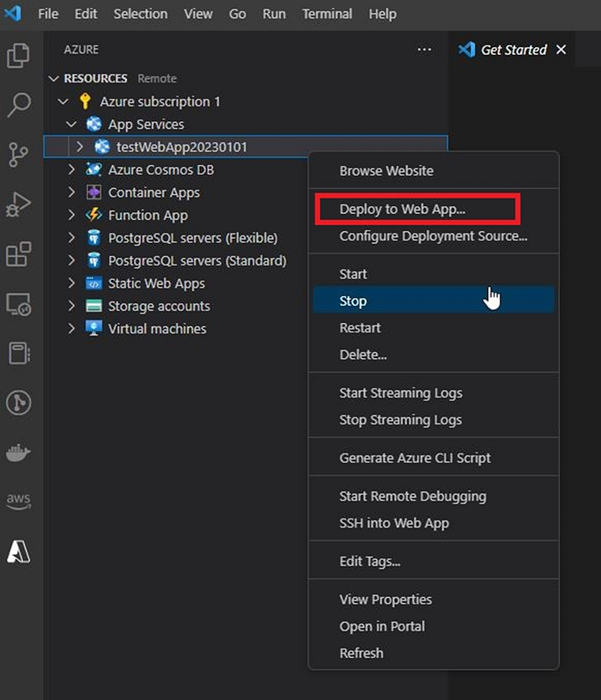The width and height of the screenshot is (601, 700).
Task: Switch to the Get Started tab
Action: coord(513,50)
